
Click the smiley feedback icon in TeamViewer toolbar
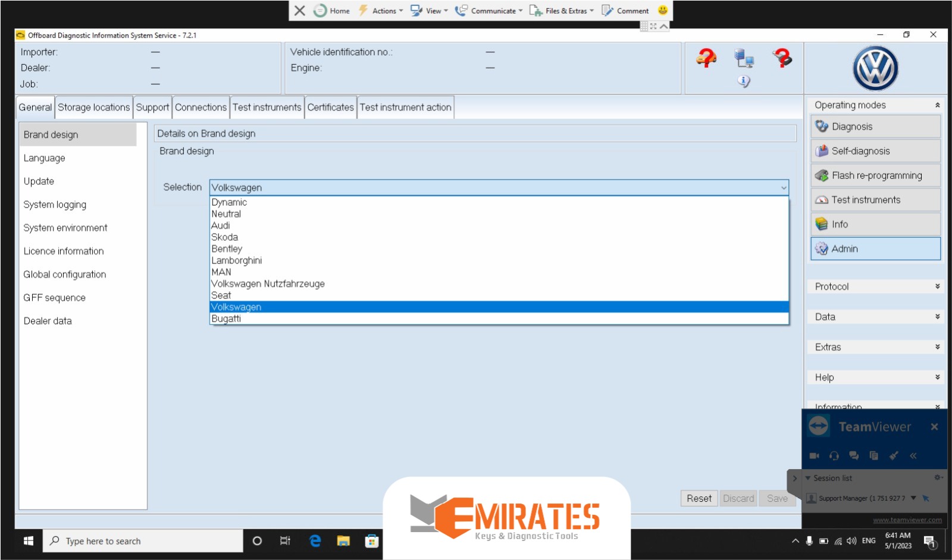pos(663,10)
